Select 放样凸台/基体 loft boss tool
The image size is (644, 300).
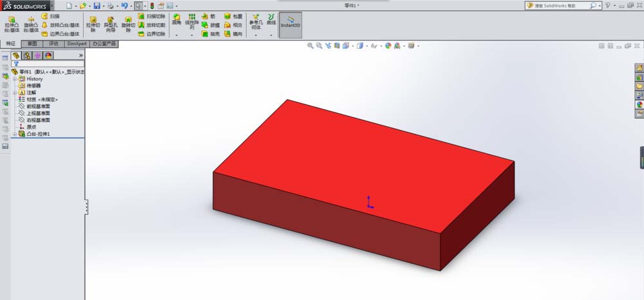pyautogui.click(x=61, y=25)
